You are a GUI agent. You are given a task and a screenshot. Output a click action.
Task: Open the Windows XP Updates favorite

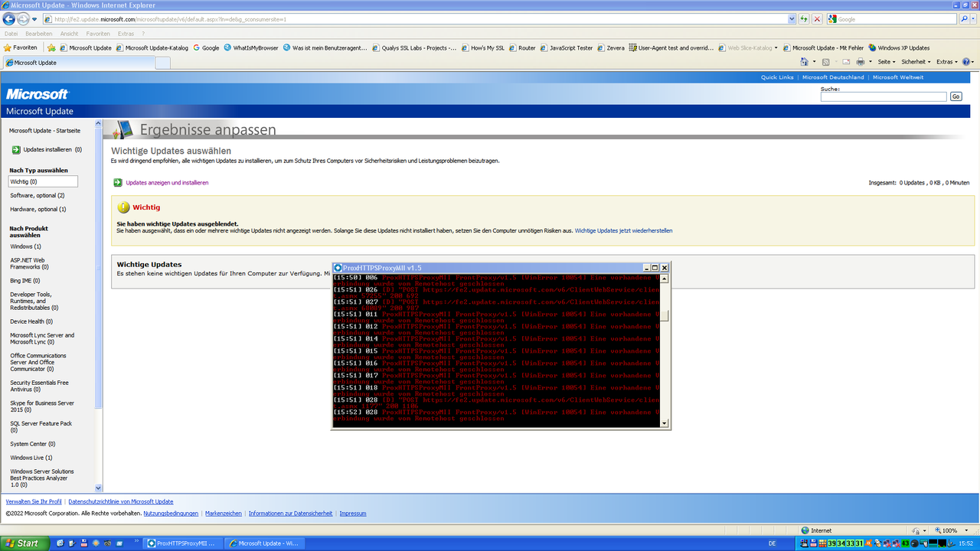899,47
